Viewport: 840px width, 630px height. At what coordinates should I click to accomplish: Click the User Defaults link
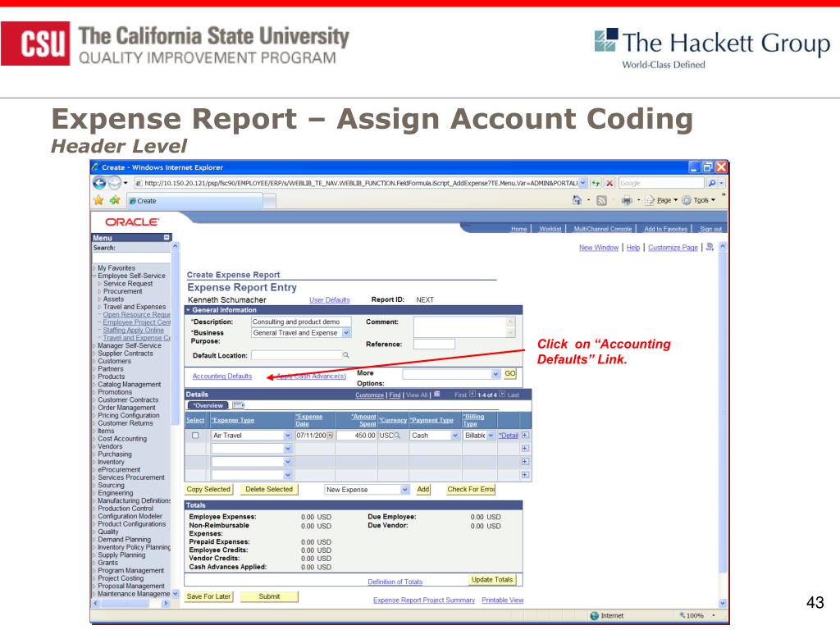330,300
